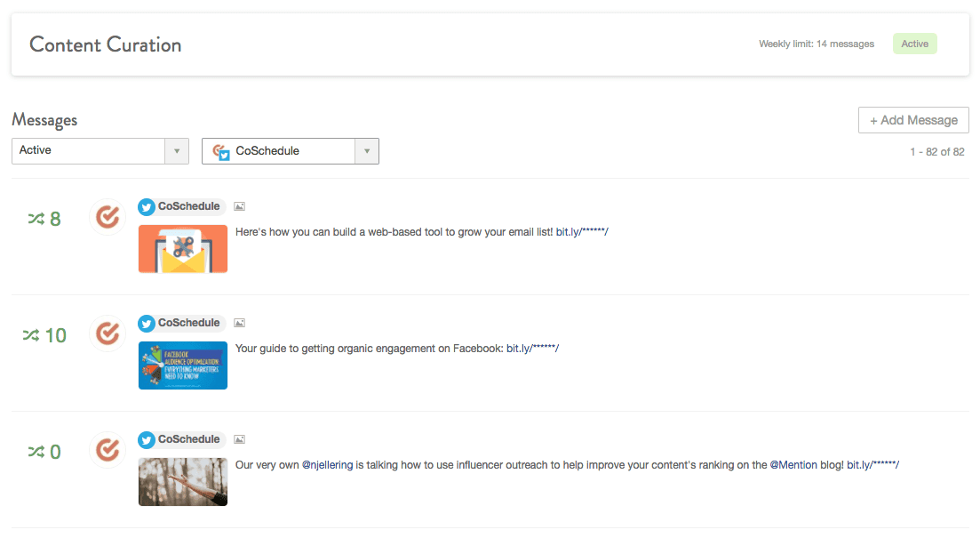Click Twitter bird icon on email list message

pos(147,206)
